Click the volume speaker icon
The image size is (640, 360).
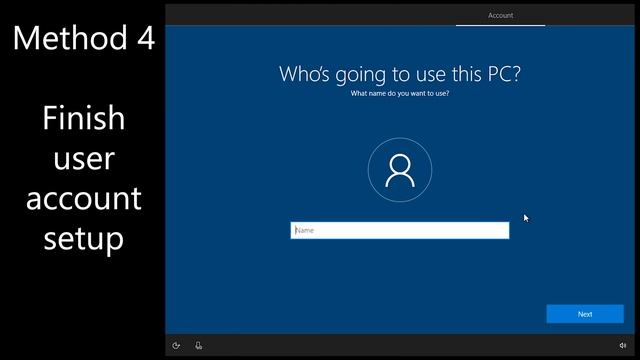coord(622,346)
